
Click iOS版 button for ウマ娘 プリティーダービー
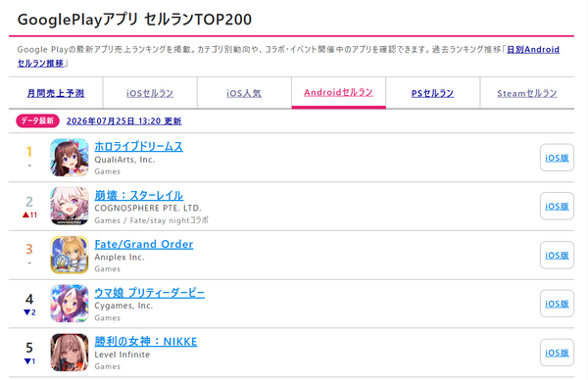point(557,304)
